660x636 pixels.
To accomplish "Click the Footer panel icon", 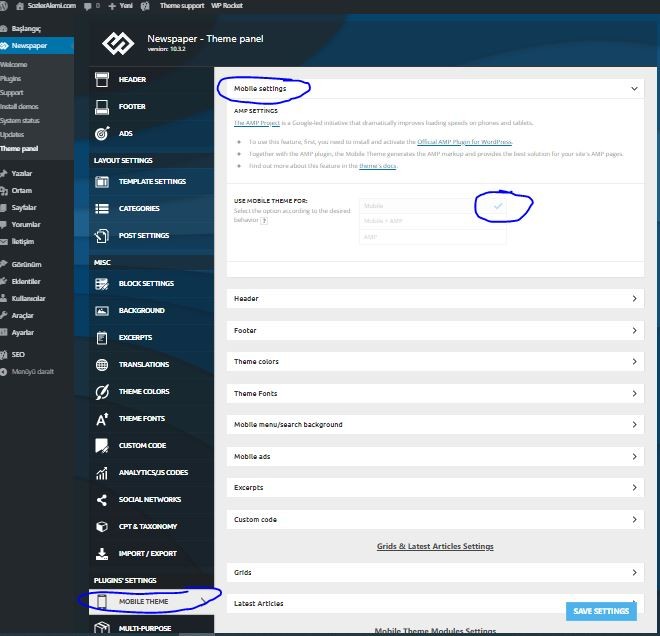I will pos(102,107).
